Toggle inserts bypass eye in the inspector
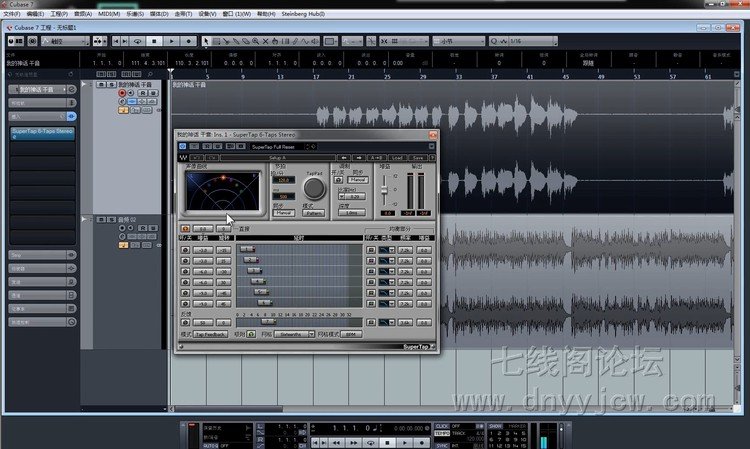The height and width of the screenshot is (449, 750). tap(71, 116)
